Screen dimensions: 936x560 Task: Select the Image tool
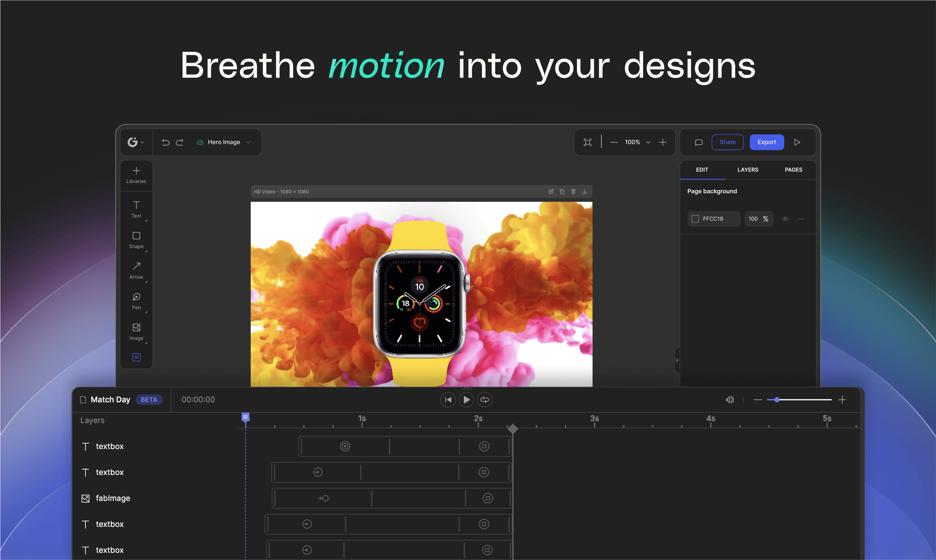point(136,332)
